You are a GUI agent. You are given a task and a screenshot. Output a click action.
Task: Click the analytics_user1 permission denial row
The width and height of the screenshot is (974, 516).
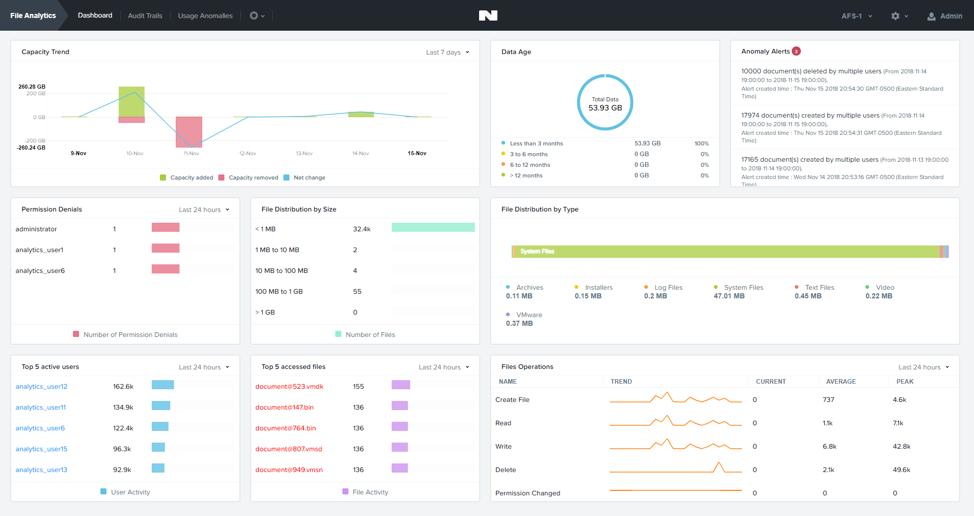[124, 250]
